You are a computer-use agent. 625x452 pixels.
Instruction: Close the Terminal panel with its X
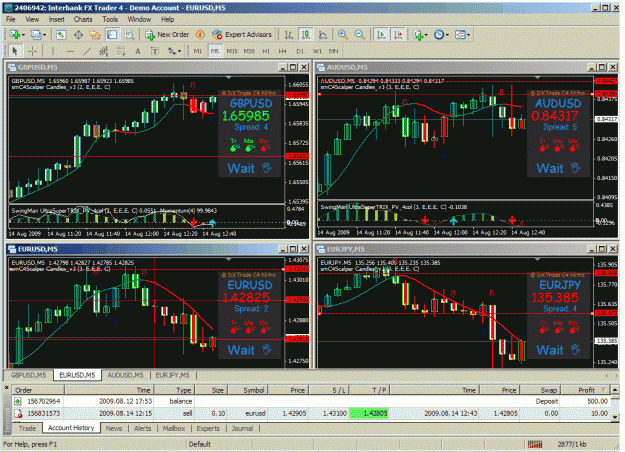click(x=6, y=387)
